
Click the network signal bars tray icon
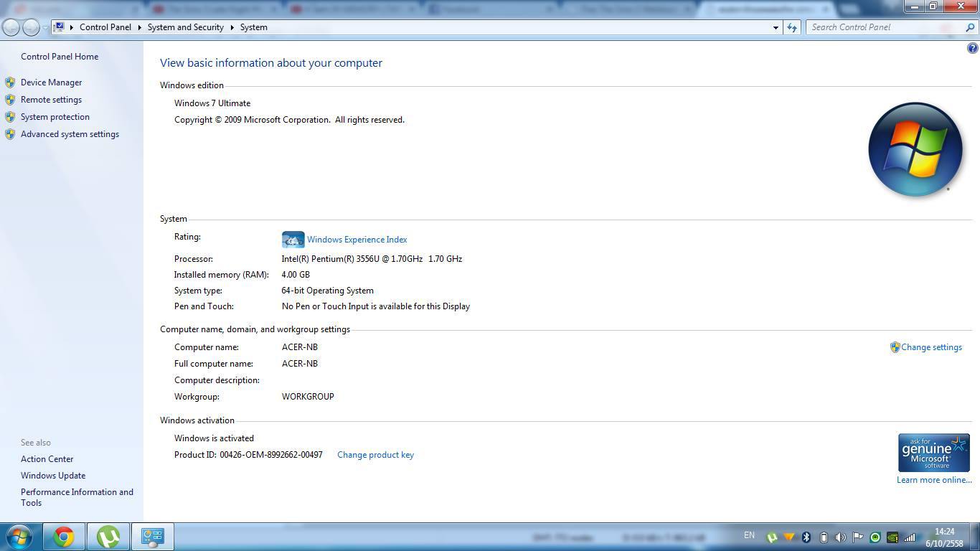pos(910,537)
